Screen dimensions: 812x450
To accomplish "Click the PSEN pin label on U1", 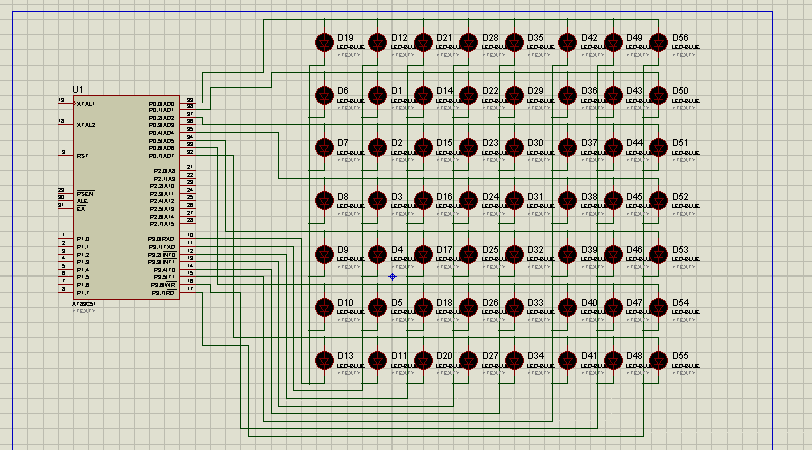I will (85, 194).
